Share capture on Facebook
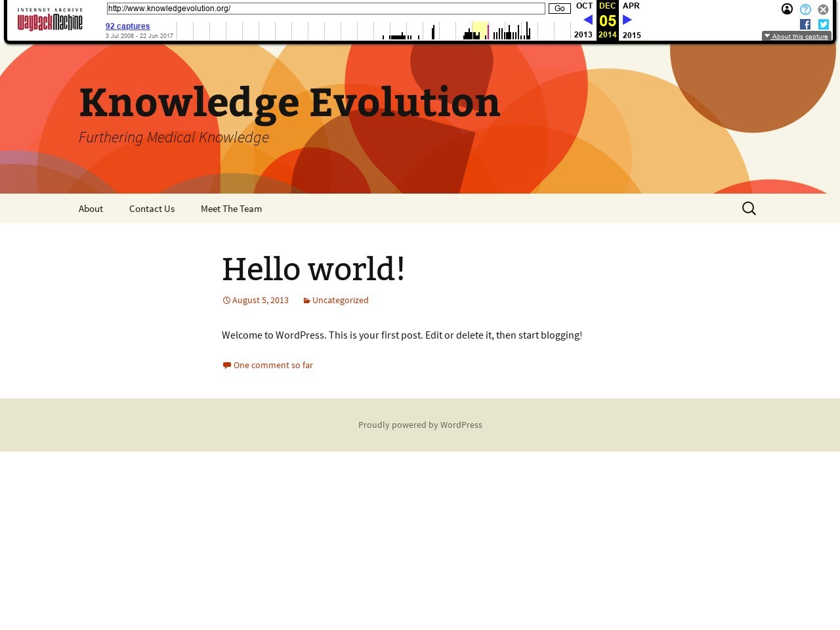 coord(805,24)
